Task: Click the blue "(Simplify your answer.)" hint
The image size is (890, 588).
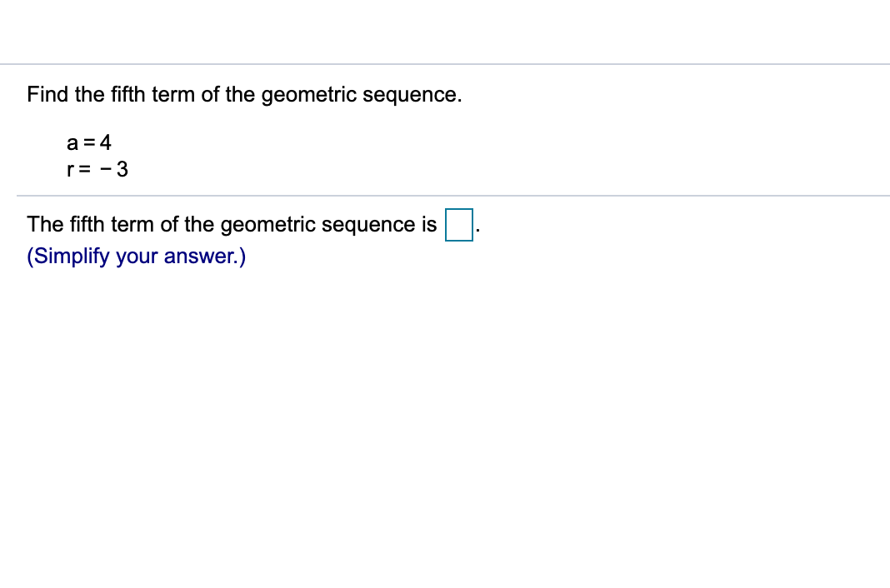Action: [136, 257]
